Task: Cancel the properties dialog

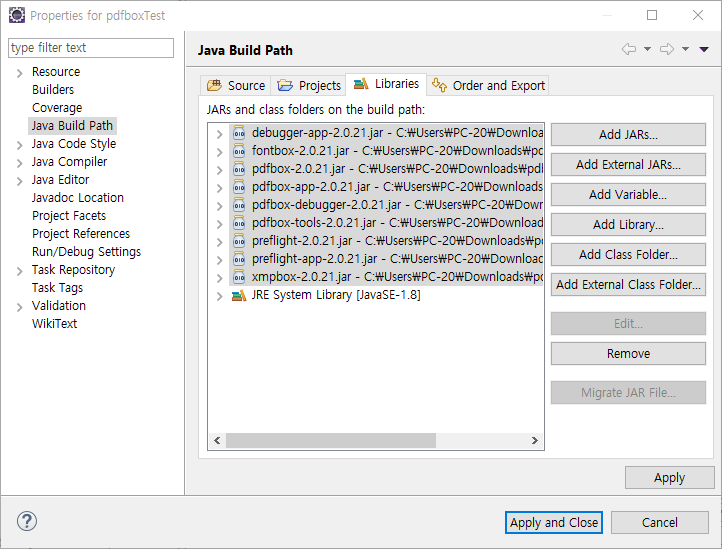Action: (659, 522)
